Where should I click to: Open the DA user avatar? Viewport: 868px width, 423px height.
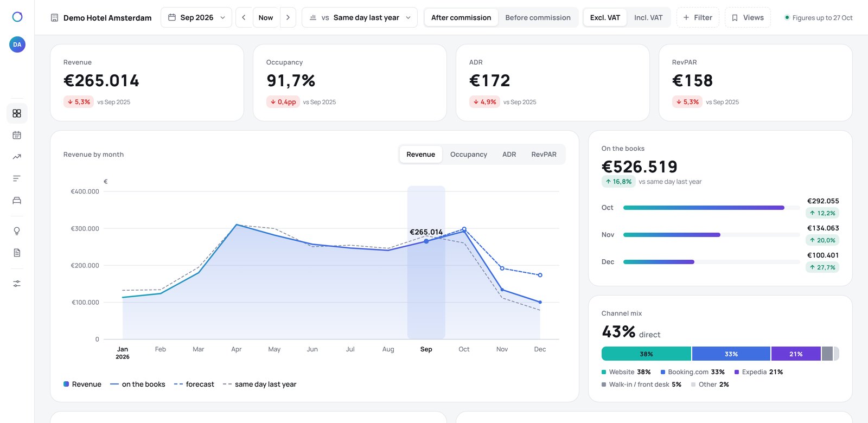(17, 44)
